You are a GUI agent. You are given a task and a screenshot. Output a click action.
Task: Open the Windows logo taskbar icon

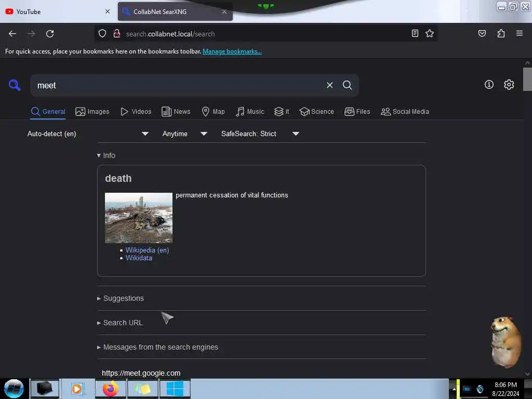[x=175, y=389]
